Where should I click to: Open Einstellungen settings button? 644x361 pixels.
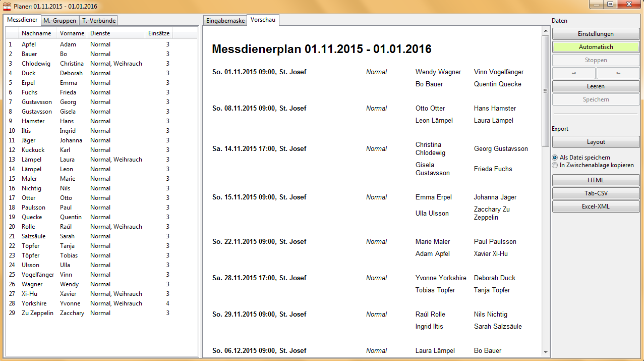596,34
